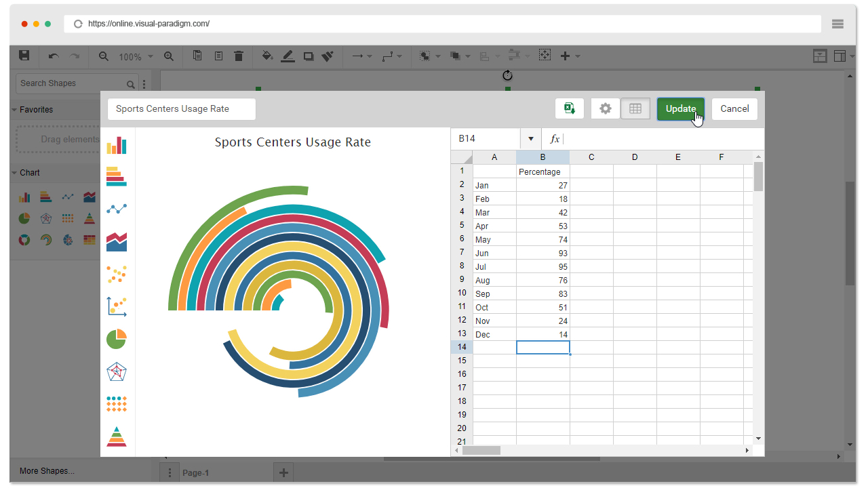Screen dimensions: 868x488
Task: Choose the area chart type in dialog sidebar
Action: [117, 241]
